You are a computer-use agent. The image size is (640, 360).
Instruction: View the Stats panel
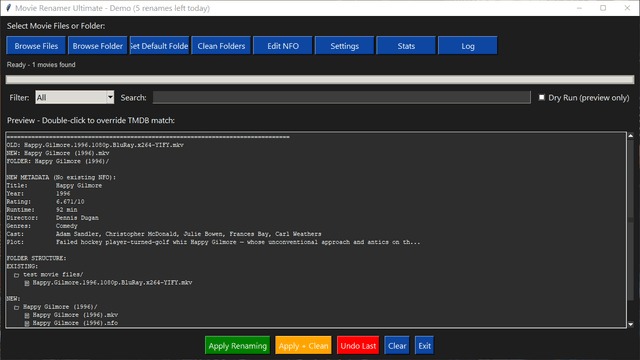tap(406, 46)
